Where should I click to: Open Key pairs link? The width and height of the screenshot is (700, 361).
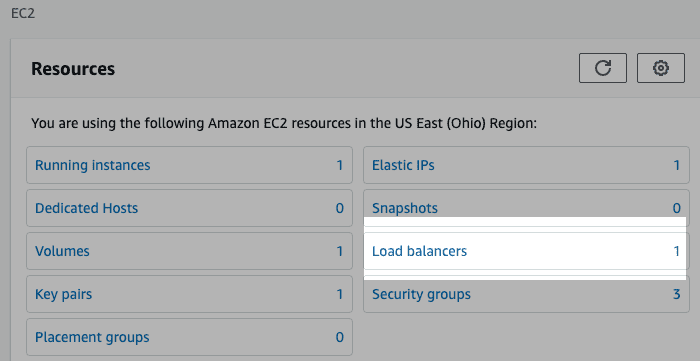coord(63,295)
